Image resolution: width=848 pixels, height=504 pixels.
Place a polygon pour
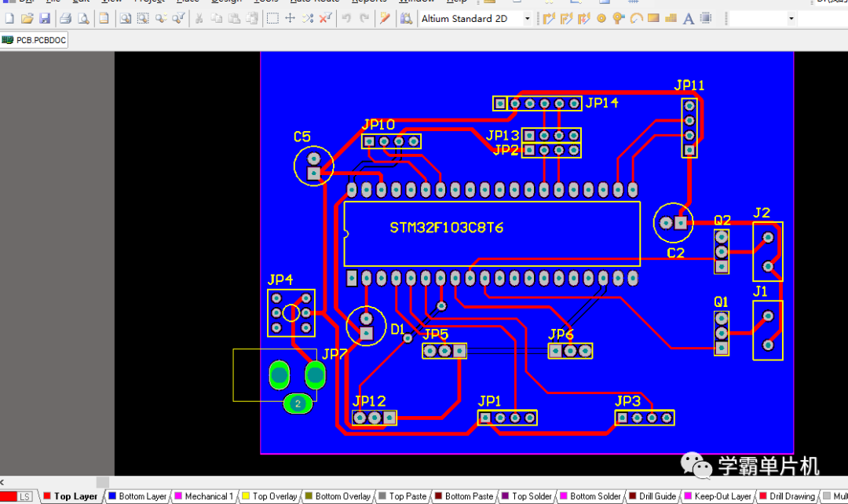671,19
